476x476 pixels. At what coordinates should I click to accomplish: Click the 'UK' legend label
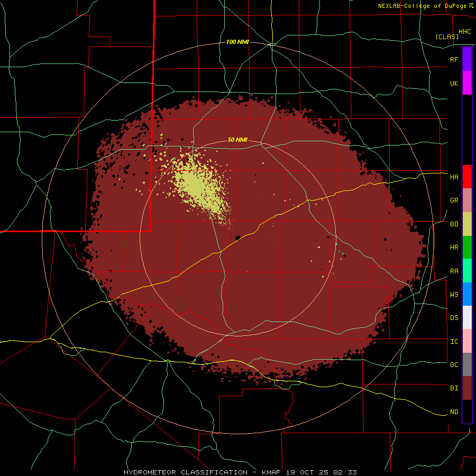pyautogui.click(x=454, y=83)
